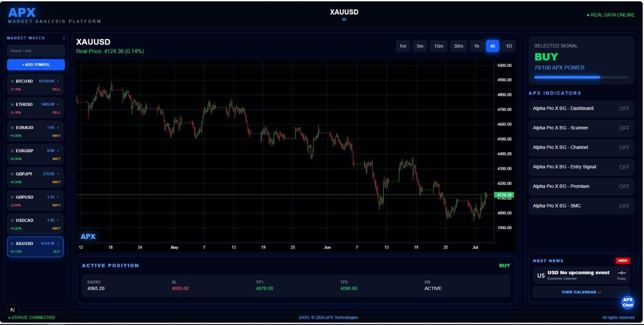Click the BUY selected signal text
The image size is (644, 325).
click(x=546, y=57)
